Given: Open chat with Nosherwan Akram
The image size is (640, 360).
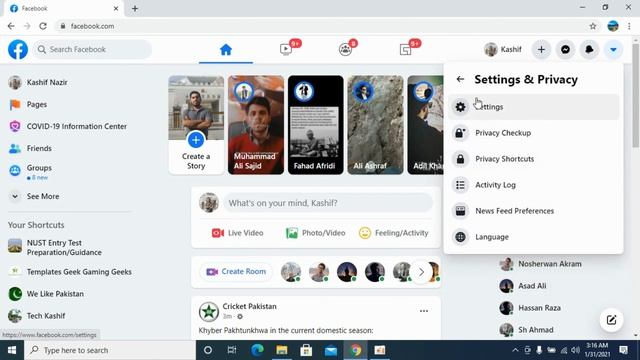Looking at the screenshot, I should tap(541, 264).
